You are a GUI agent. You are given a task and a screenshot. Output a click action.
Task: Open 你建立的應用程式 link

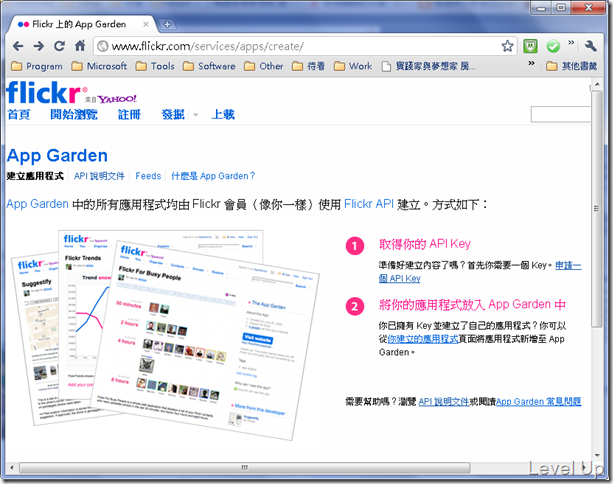(423, 339)
